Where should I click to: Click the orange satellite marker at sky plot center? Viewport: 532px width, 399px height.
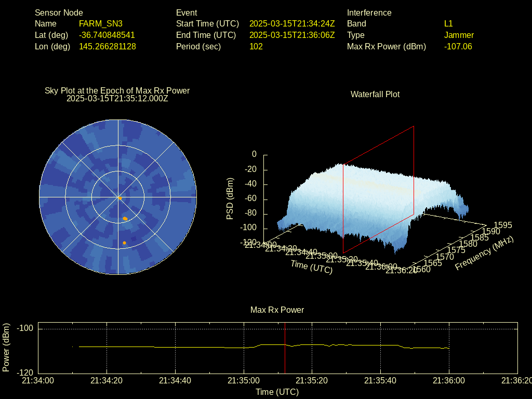point(119,198)
